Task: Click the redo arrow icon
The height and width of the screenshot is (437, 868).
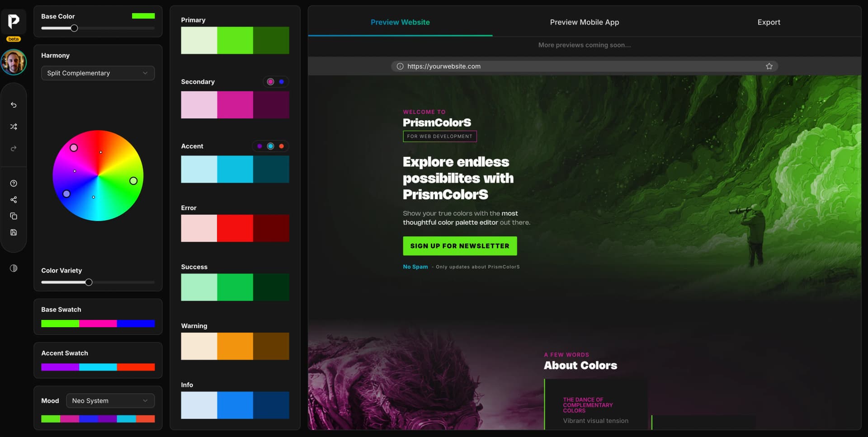Action: coord(14,149)
